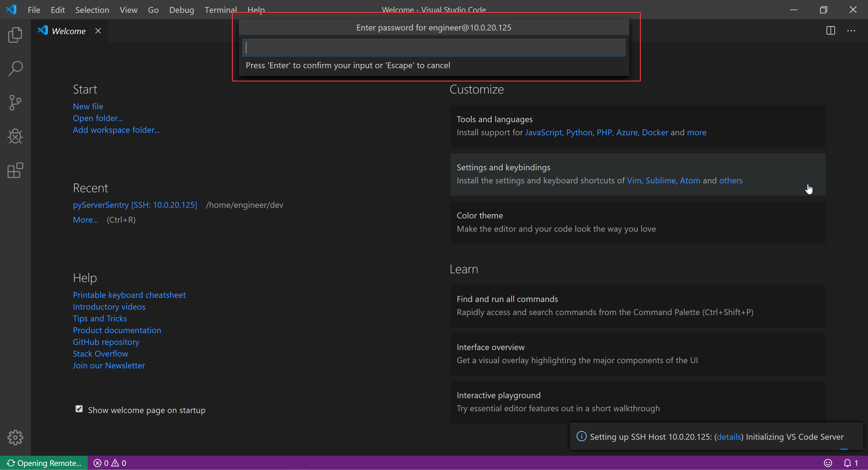Click the feedback smiley in status bar

coord(828,463)
